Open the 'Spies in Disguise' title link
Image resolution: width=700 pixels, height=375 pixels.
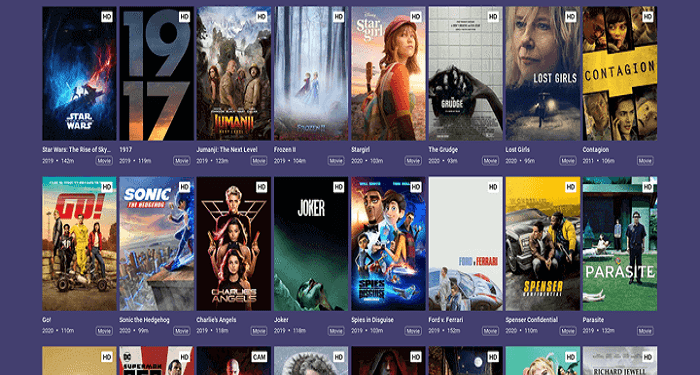pos(373,320)
